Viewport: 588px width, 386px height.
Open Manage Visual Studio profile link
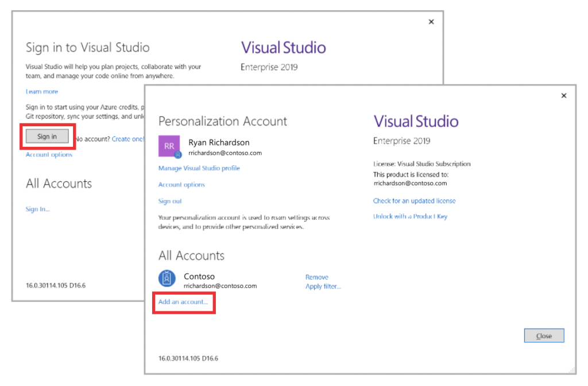coord(199,168)
